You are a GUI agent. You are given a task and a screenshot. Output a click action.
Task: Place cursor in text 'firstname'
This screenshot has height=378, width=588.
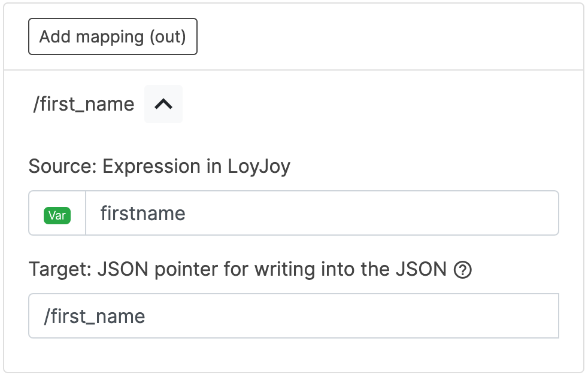coord(143,214)
